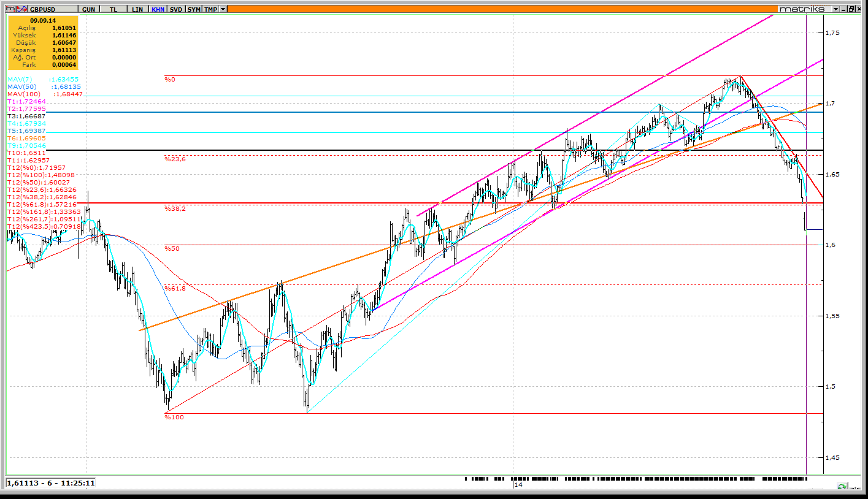This screenshot has width=868, height=499.
Task: Switch to the LIN scale tab
Action: [138, 9]
